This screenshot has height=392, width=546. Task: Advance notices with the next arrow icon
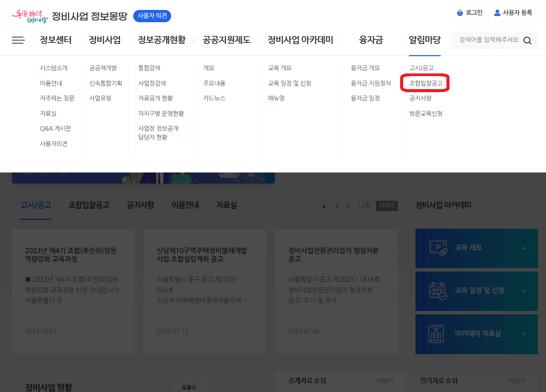(x=348, y=206)
